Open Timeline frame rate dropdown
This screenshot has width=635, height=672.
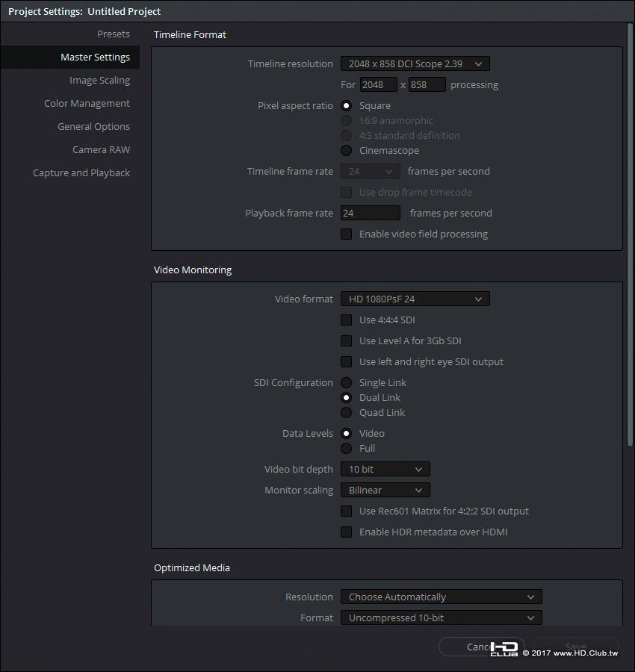371,172
